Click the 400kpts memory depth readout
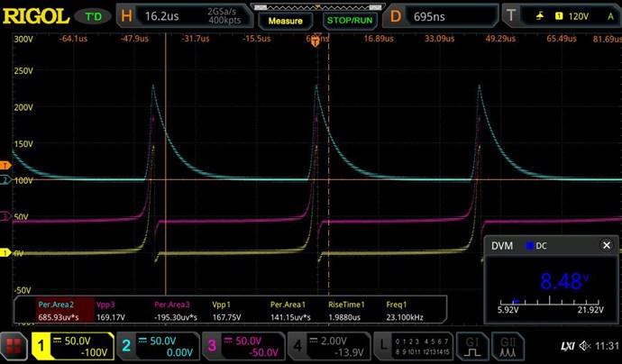This screenshot has width=622, height=364. coord(224,21)
